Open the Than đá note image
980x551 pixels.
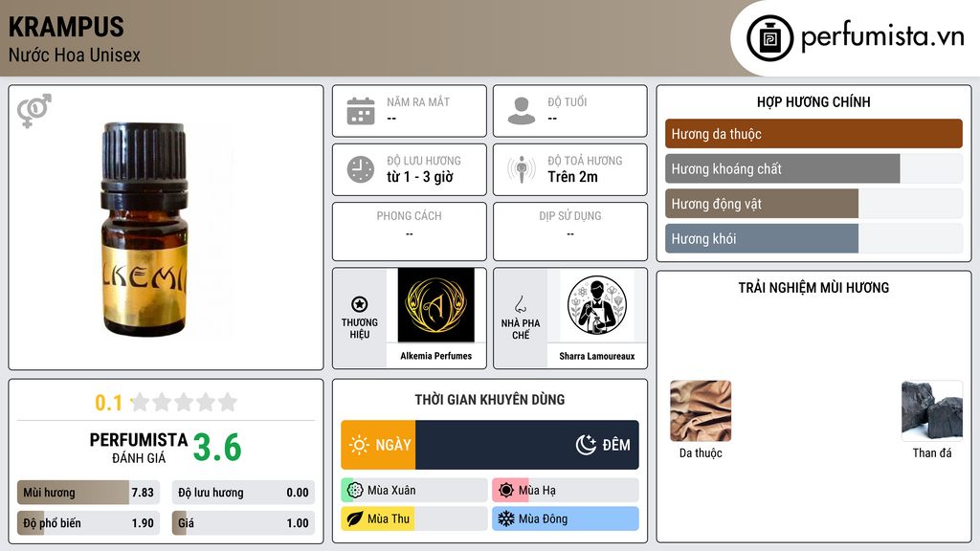pos(932,411)
